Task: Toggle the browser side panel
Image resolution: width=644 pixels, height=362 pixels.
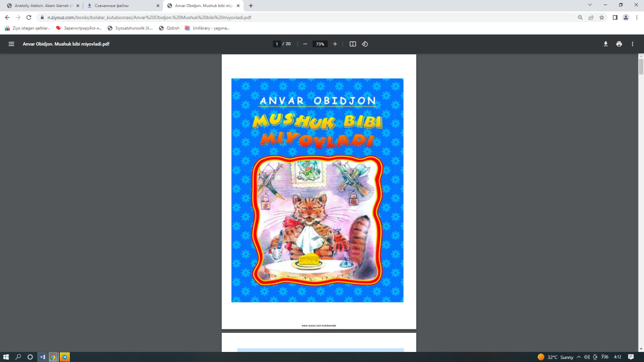Action: click(x=615, y=17)
